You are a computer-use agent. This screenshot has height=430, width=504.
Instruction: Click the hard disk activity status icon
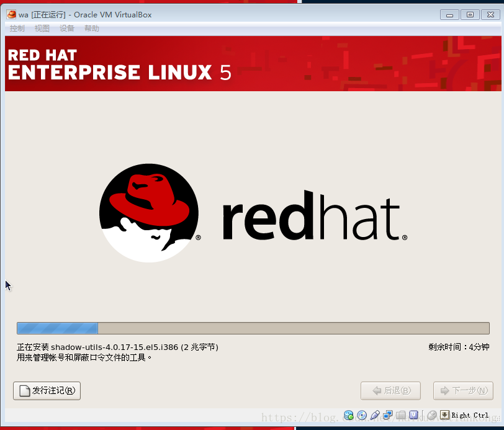tap(349, 415)
